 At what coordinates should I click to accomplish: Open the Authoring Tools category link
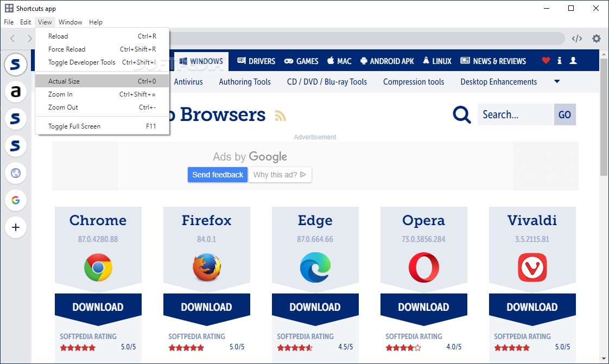click(x=245, y=82)
